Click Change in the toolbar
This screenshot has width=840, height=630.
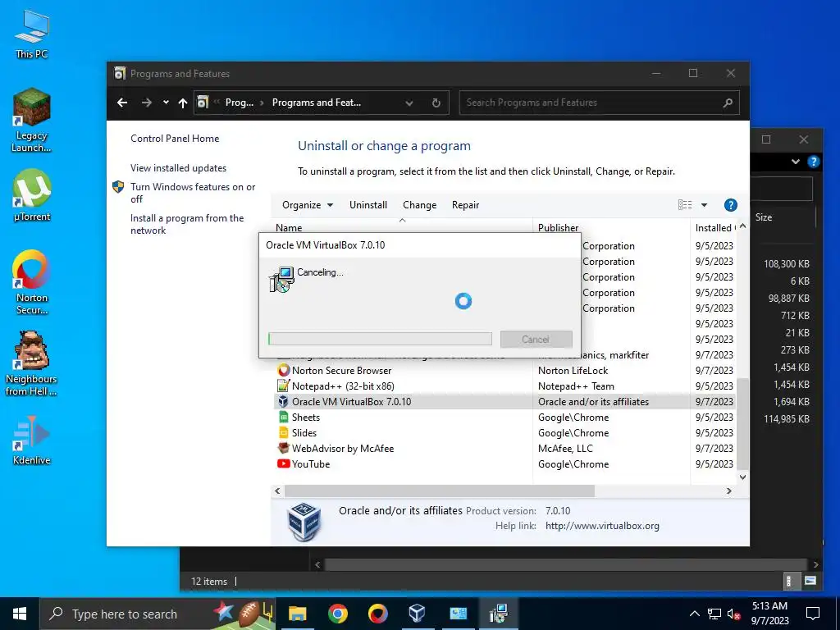click(419, 204)
